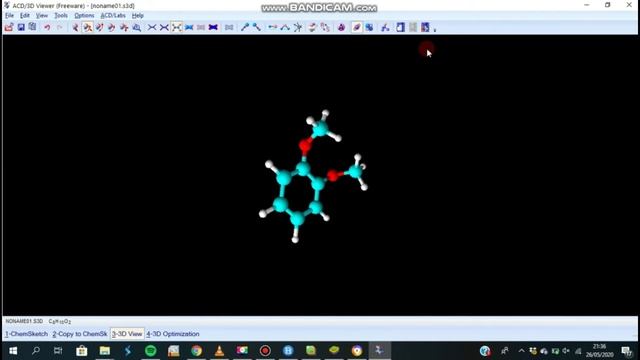
Task: Open Spotify from the taskbar
Action: [151, 351]
